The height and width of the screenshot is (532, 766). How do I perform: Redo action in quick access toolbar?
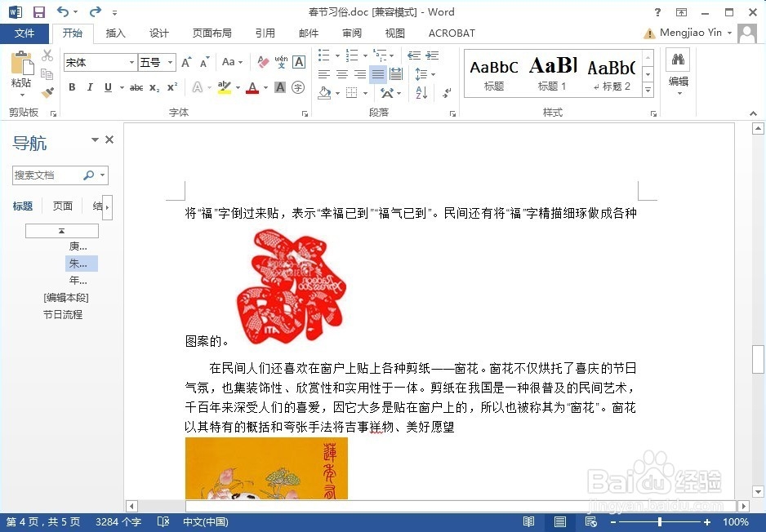click(x=96, y=11)
